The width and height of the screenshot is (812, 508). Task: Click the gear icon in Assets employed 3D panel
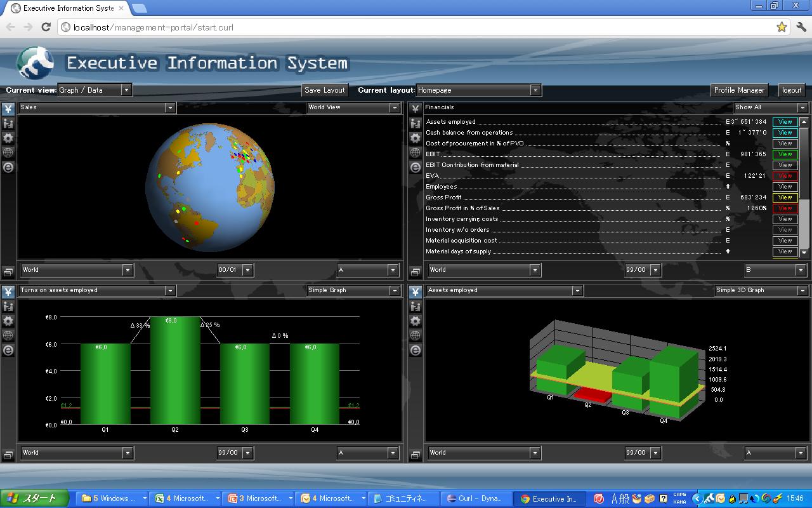[416, 321]
